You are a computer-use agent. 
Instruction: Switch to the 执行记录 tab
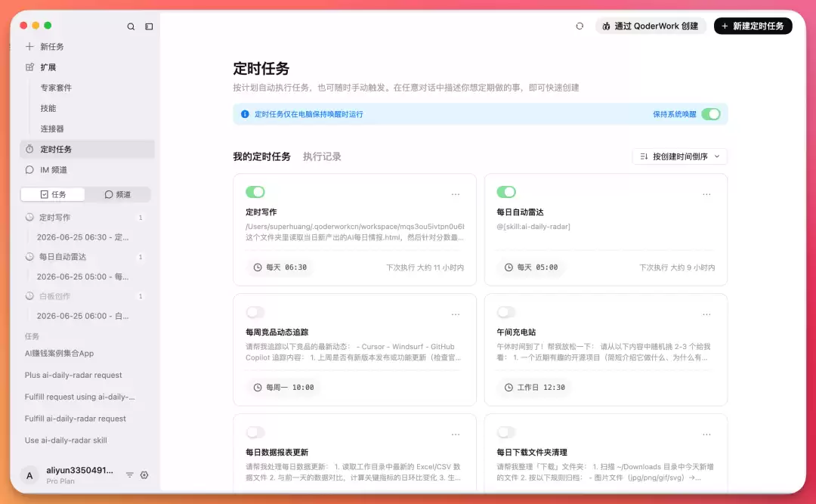coord(322,156)
